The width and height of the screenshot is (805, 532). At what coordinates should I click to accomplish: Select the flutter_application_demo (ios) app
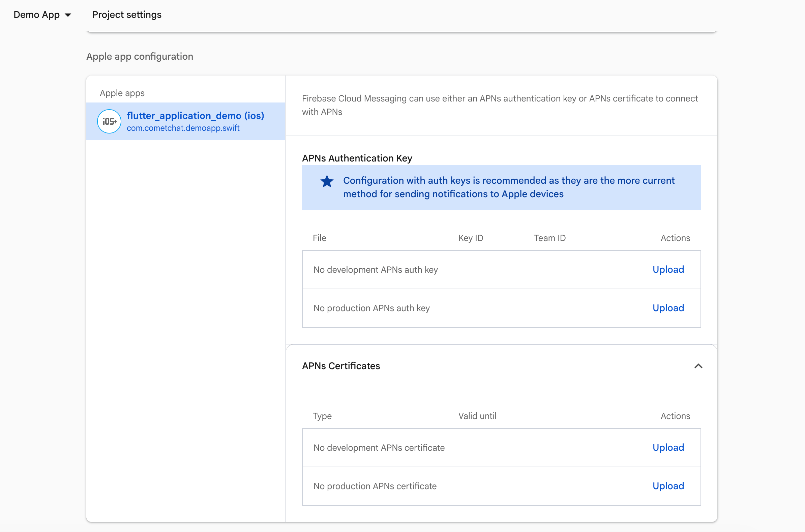[x=185, y=121]
